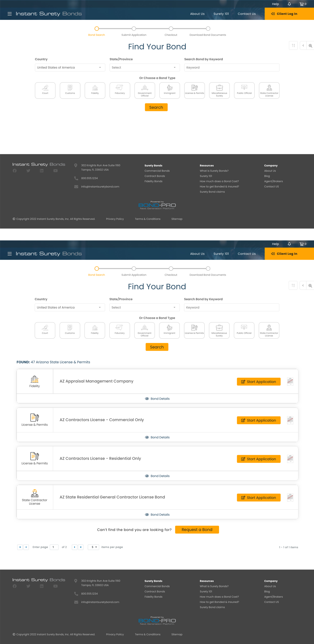Open Contact Us in header of page without results

click(x=246, y=14)
